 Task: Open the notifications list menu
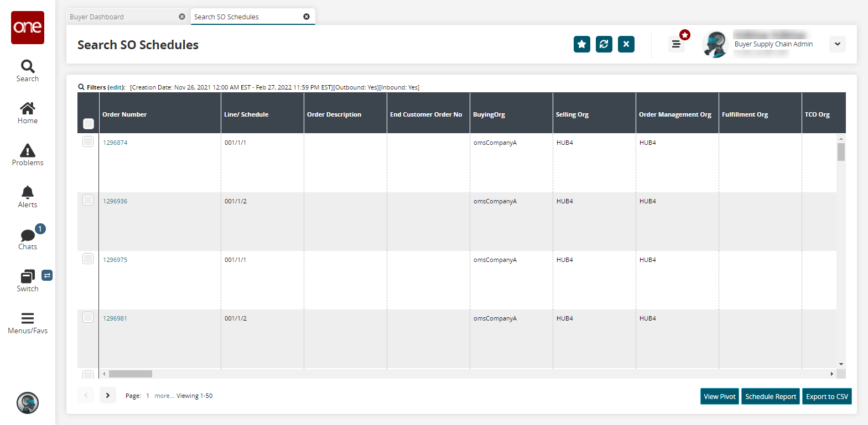tap(676, 44)
